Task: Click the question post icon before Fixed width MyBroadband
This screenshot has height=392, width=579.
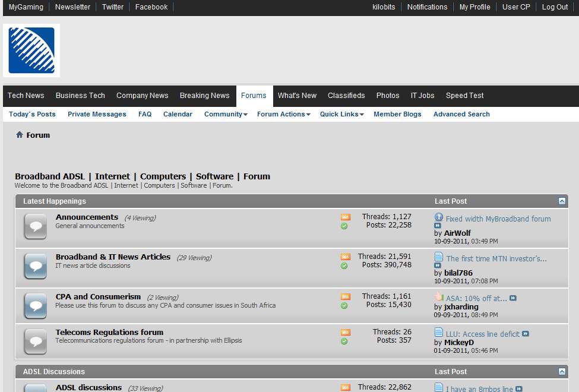Action: 439,217
